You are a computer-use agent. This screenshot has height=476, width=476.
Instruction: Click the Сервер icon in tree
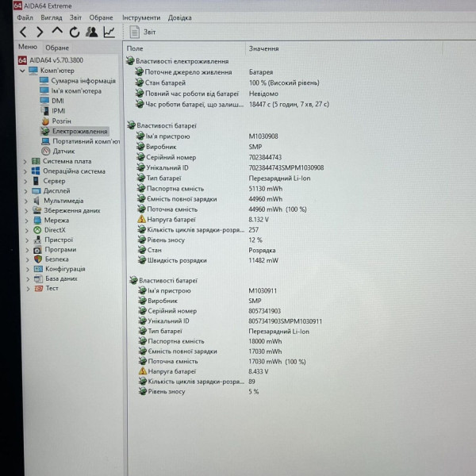pos(36,181)
